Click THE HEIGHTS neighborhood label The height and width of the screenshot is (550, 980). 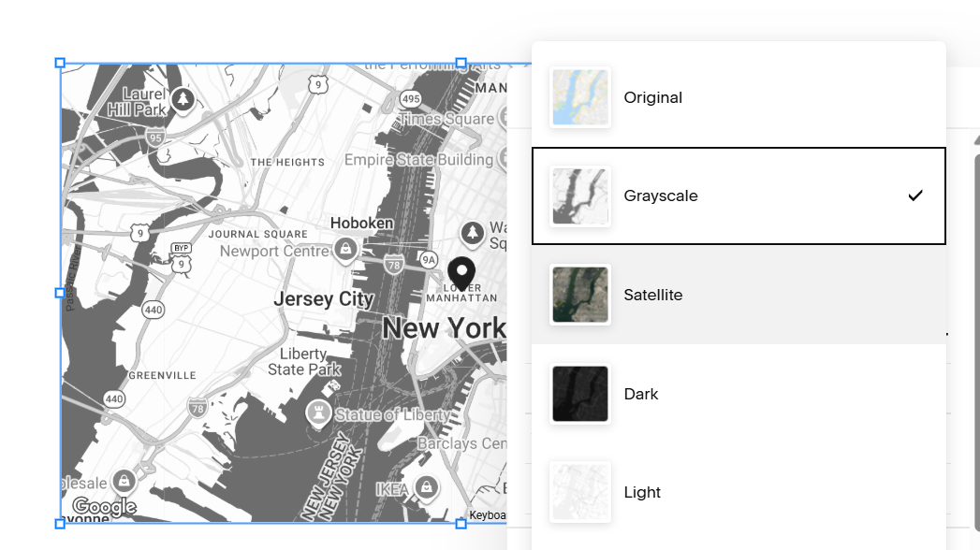287,163
